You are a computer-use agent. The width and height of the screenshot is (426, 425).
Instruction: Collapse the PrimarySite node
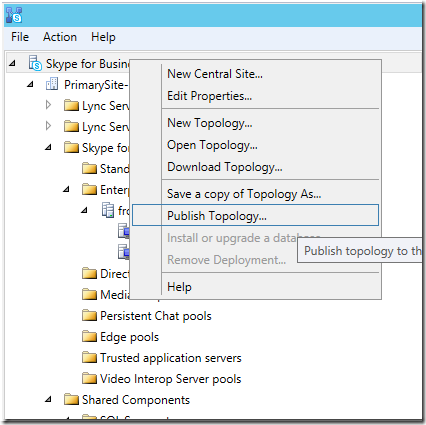tap(30, 84)
